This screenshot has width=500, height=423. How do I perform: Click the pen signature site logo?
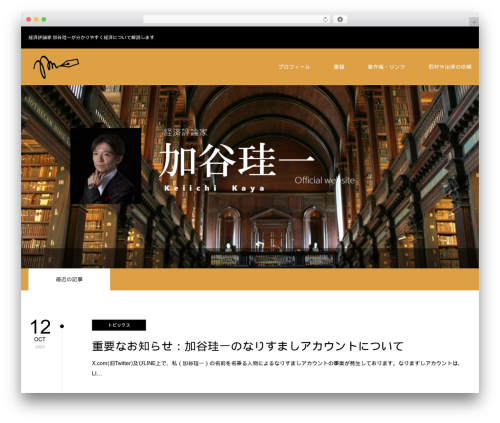pos(56,67)
